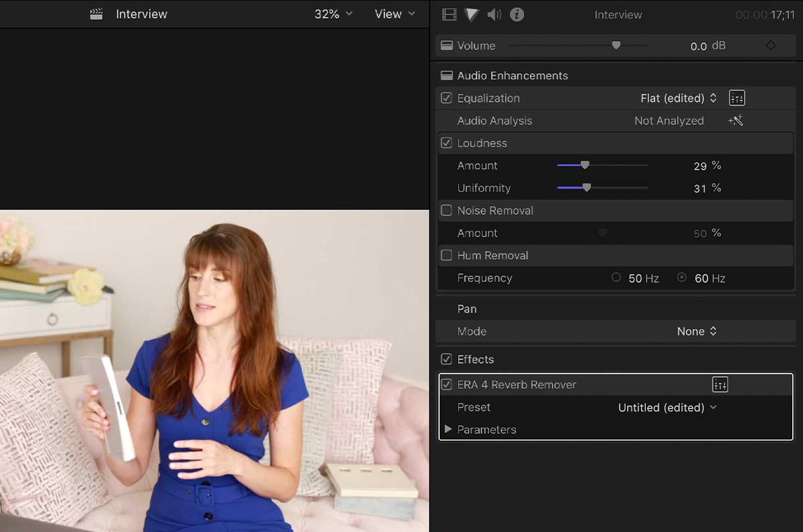This screenshot has height=532, width=803.
Task: Click the Volume section icon
Action: 446,46
